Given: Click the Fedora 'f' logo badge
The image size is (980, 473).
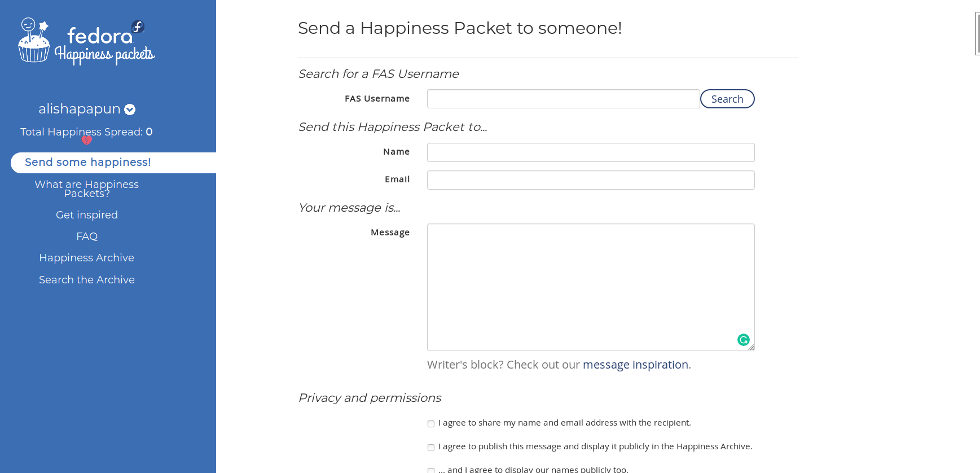Looking at the screenshot, I should [138, 27].
